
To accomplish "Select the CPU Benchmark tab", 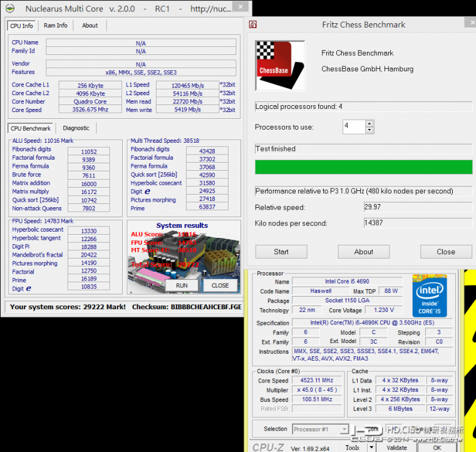I will 31,128.
